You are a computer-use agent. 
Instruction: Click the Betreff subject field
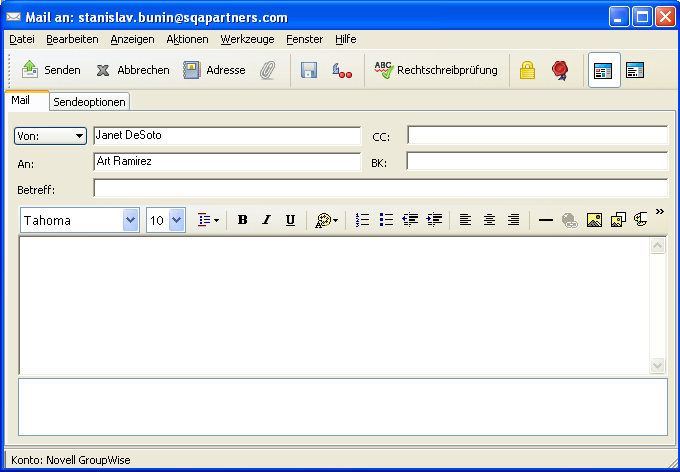(x=380, y=188)
